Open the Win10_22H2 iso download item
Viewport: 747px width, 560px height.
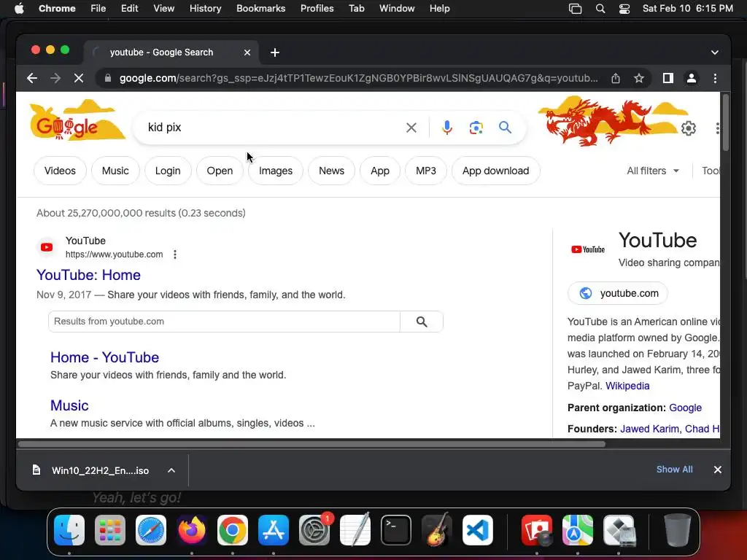(x=90, y=470)
